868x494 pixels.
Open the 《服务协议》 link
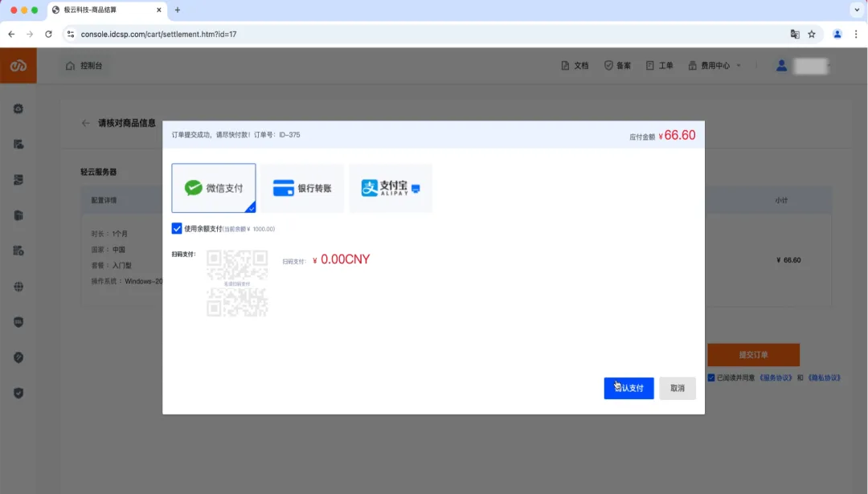[775, 378]
